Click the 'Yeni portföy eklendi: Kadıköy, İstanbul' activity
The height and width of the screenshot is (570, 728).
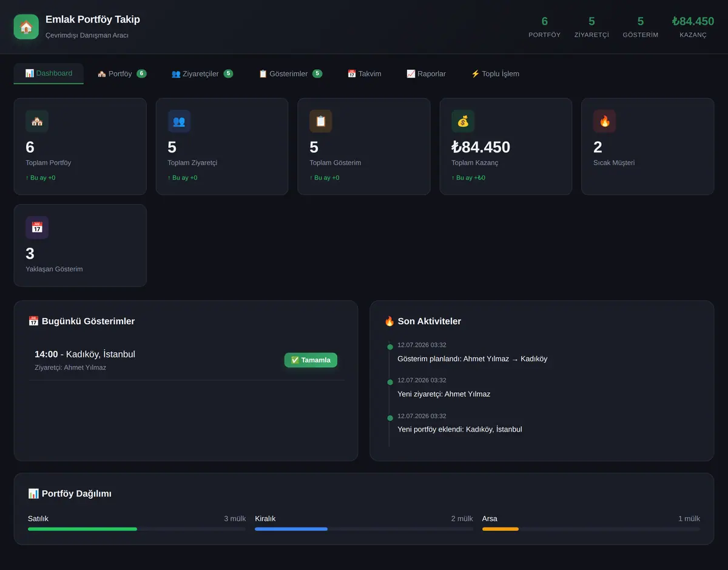coord(460,429)
